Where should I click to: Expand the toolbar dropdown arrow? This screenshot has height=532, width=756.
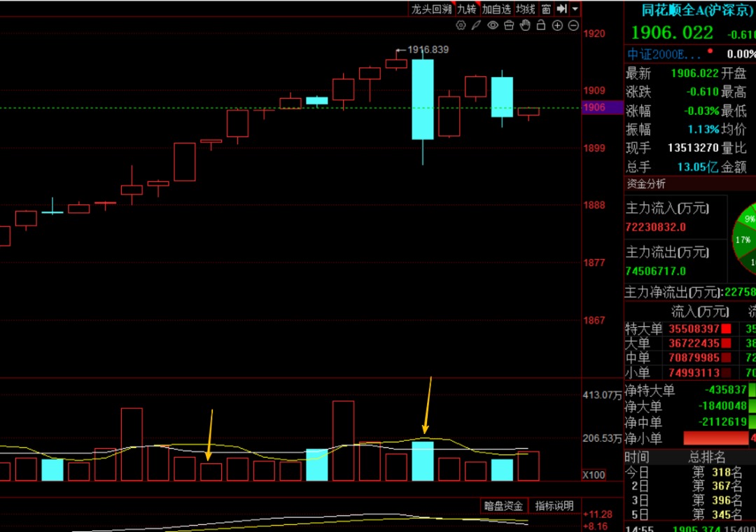pos(575,9)
